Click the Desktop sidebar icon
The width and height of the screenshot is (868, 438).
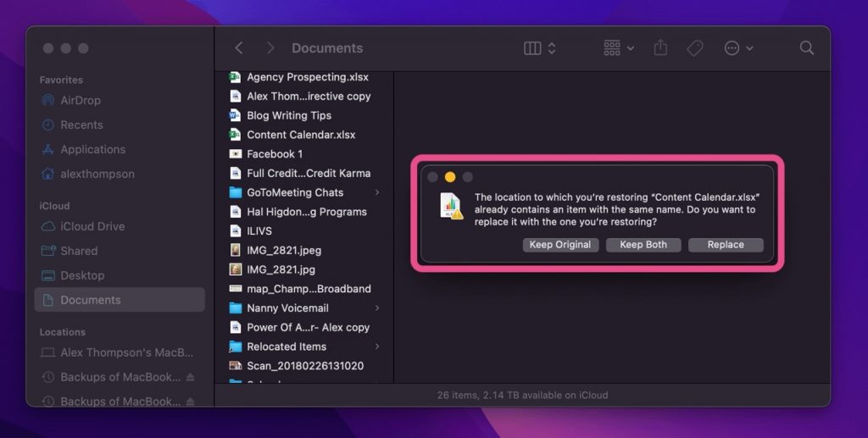coord(48,275)
